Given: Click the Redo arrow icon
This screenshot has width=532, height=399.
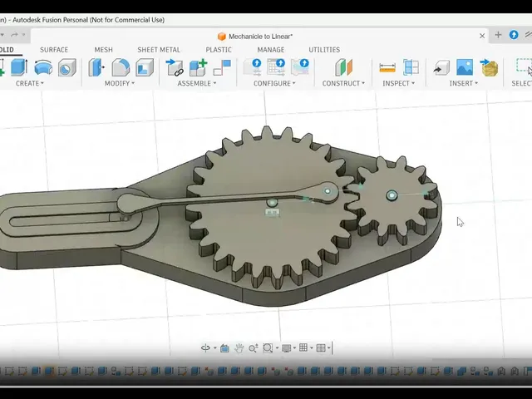Looking at the screenshot, I should tap(15, 35).
